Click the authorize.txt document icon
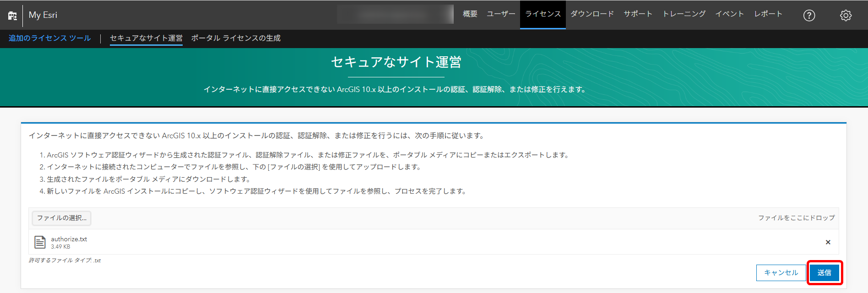 [x=40, y=242]
